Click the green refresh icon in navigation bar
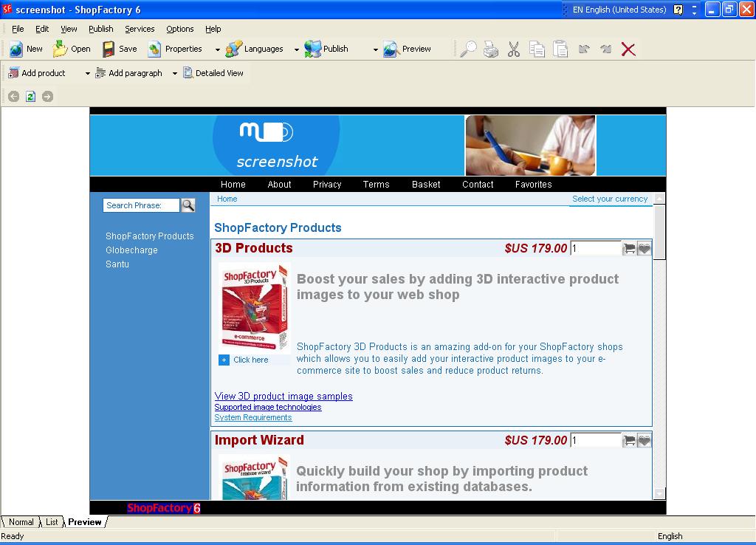The height and width of the screenshot is (545, 756). [30, 96]
